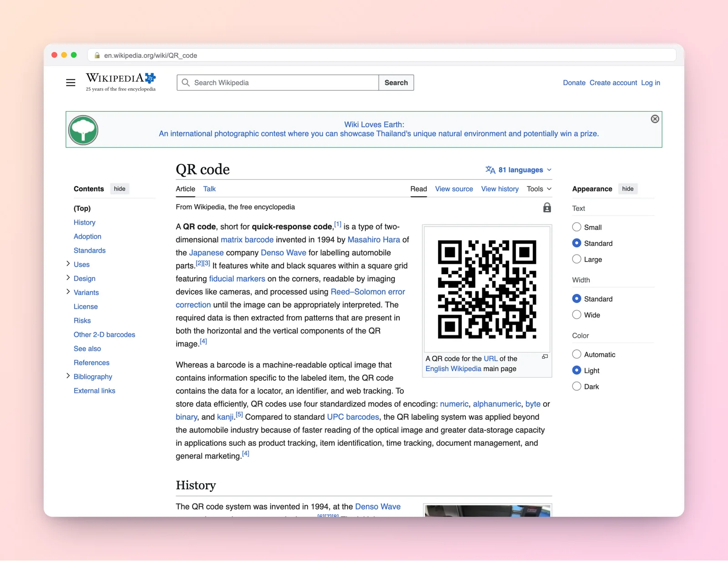Select Standard width option
This screenshot has width=728, height=561.
coord(576,299)
